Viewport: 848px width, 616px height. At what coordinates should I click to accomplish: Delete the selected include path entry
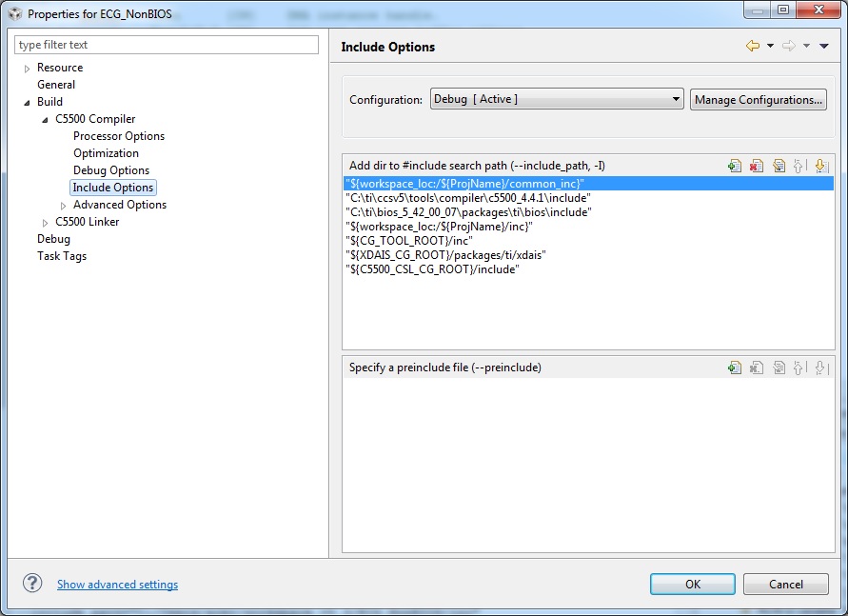coord(756,166)
